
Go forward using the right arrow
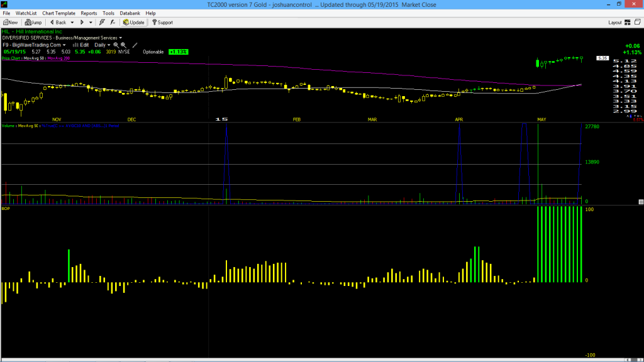(82, 23)
